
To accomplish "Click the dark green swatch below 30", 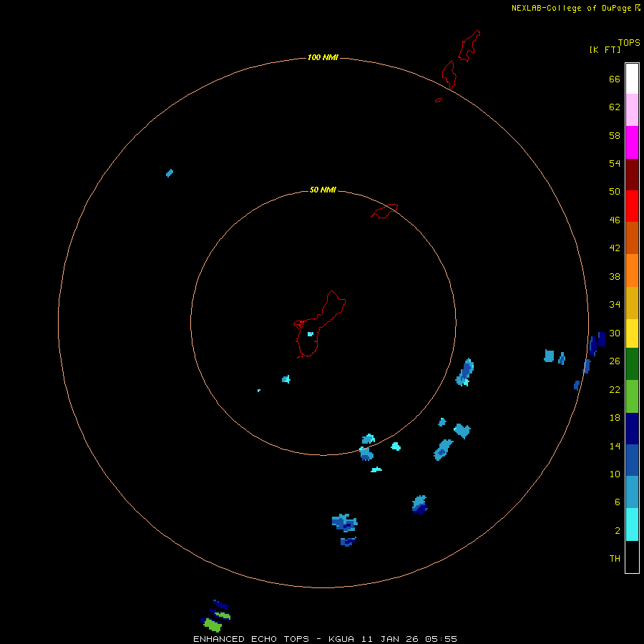I will [x=632, y=364].
